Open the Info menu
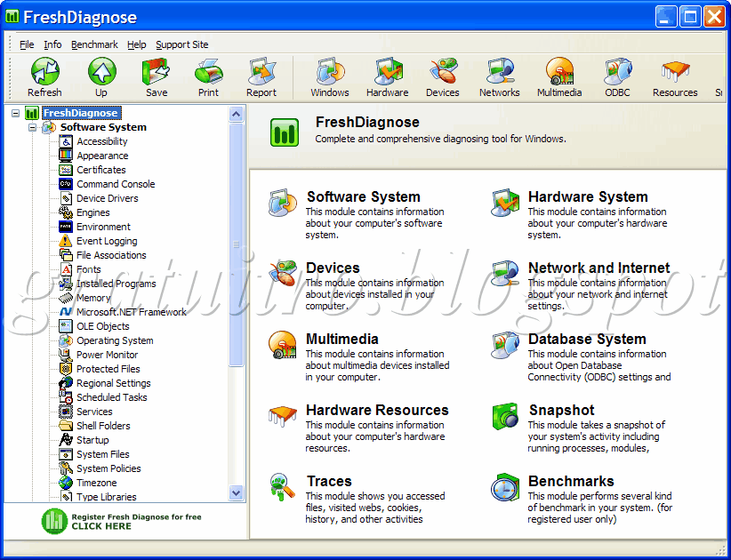Viewport: 731px width, 560px height. point(52,44)
